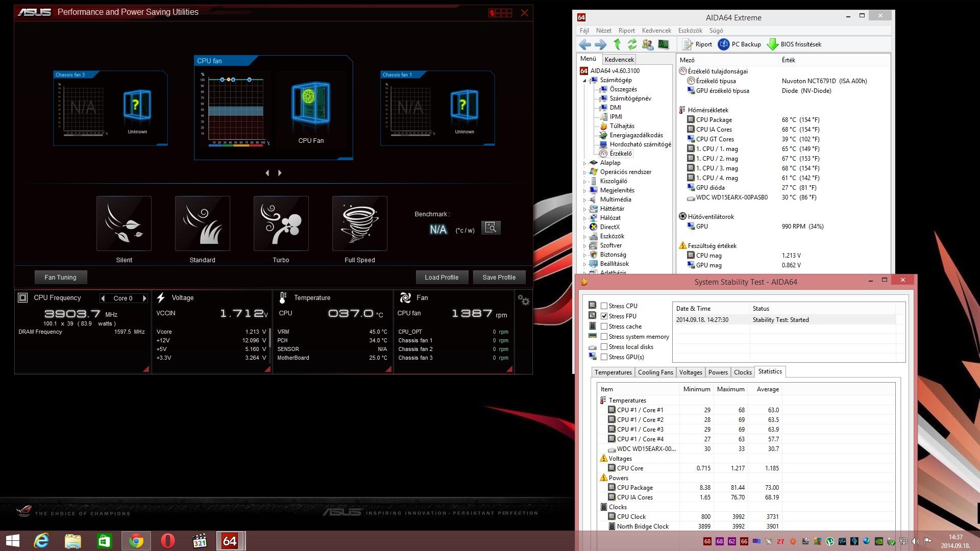Viewport: 980px width, 551px height.
Task: Select the Full Speed fan mode icon
Action: tap(360, 223)
